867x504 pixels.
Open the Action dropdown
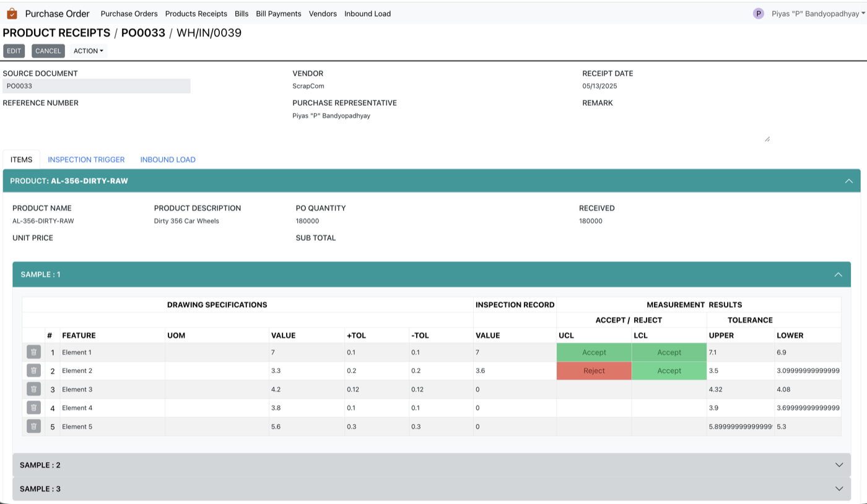click(89, 51)
